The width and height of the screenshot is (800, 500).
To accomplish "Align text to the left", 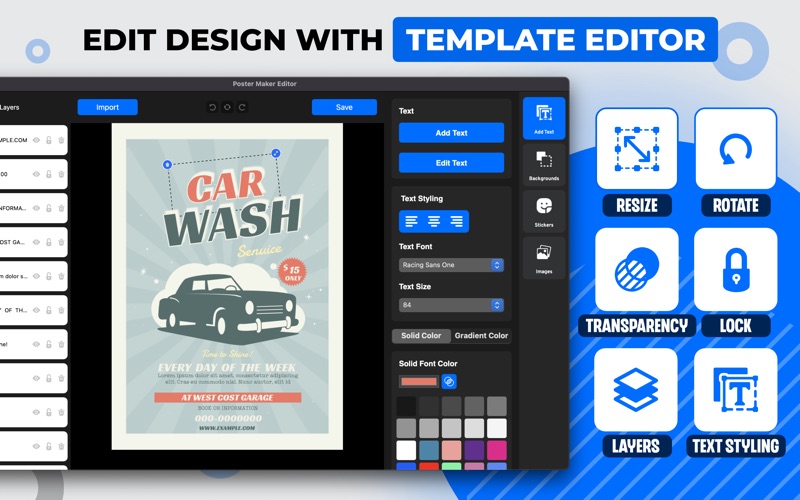I will click(x=411, y=221).
